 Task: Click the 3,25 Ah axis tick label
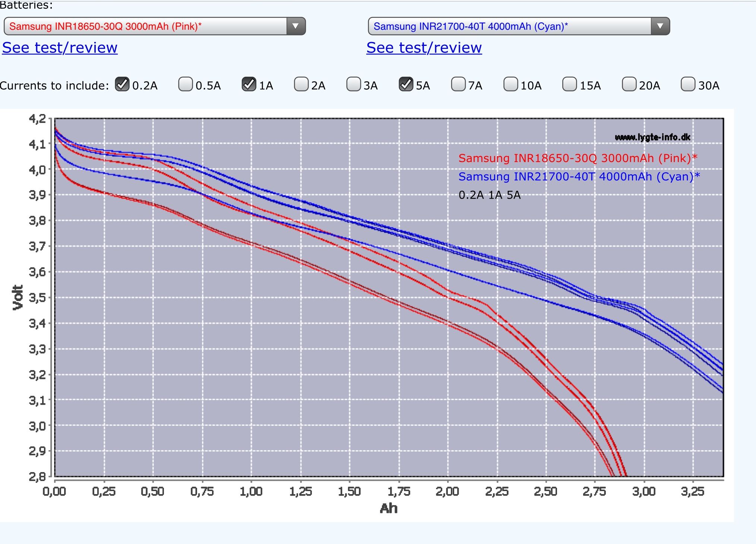pyautogui.click(x=693, y=491)
